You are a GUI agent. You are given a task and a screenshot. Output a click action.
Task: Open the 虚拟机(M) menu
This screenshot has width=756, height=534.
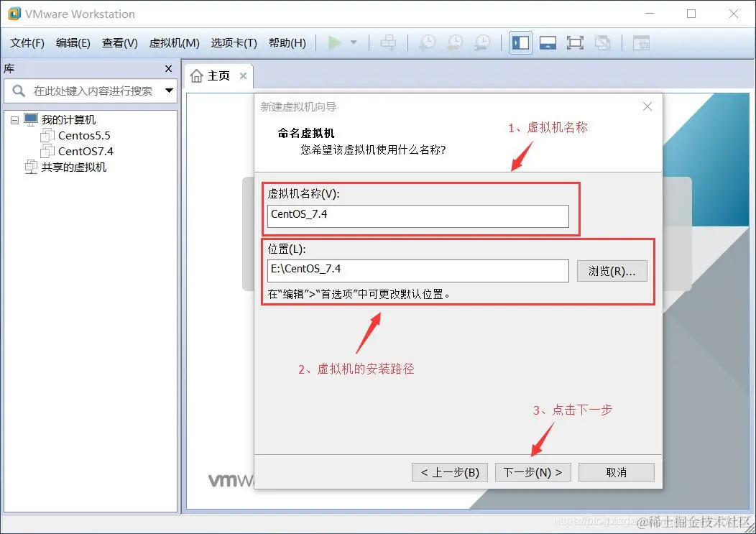(174, 42)
